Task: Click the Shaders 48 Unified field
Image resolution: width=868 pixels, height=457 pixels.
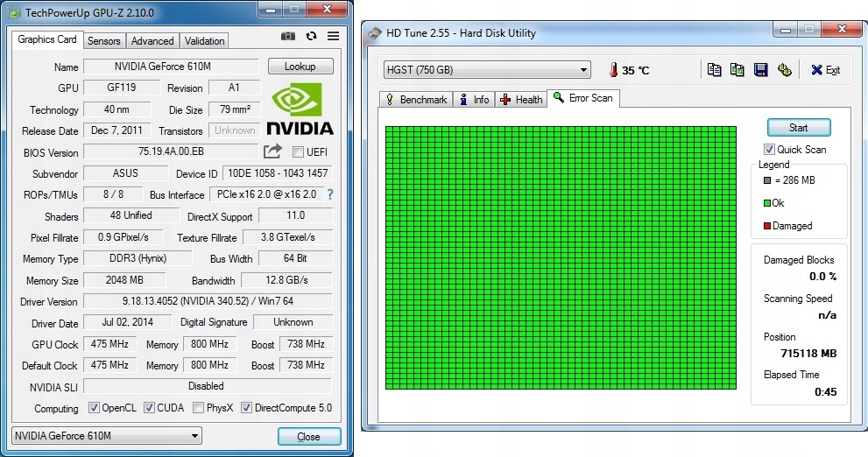Action: [131, 215]
